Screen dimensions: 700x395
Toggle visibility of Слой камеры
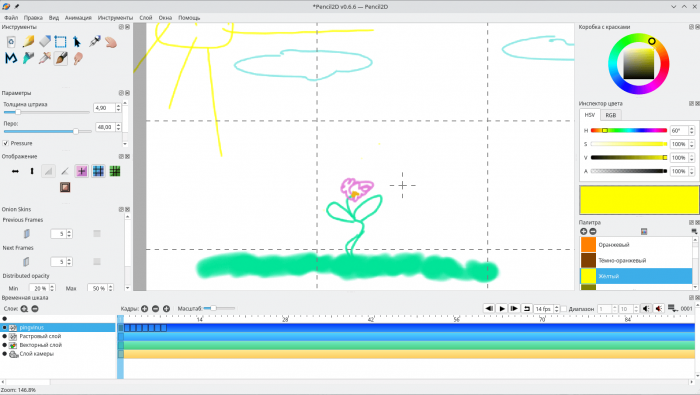(x=5, y=354)
